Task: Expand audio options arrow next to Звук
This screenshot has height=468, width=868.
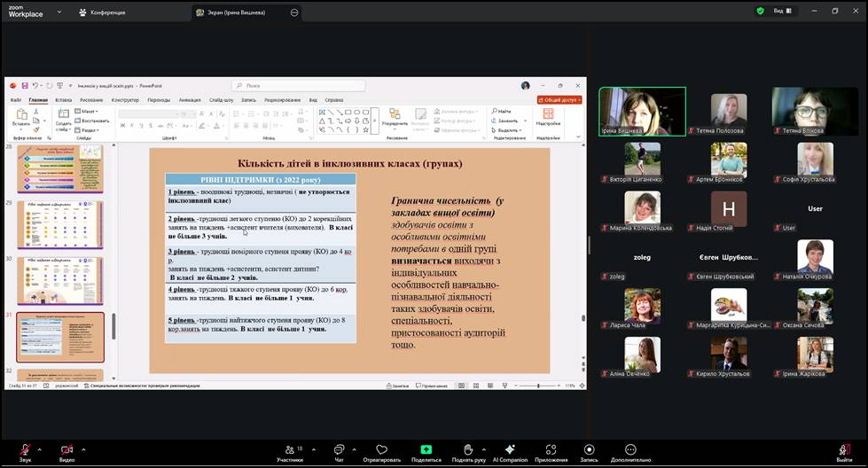Action: (x=42, y=448)
